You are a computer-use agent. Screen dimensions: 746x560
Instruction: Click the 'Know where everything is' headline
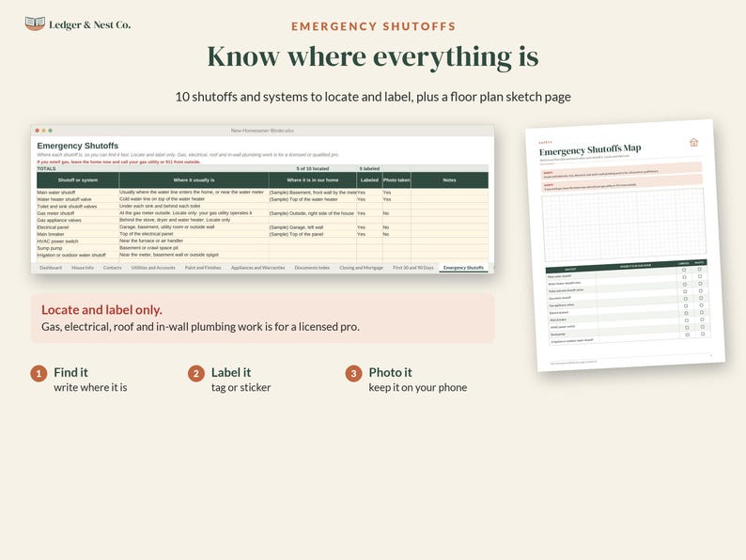click(x=373, y=56)
